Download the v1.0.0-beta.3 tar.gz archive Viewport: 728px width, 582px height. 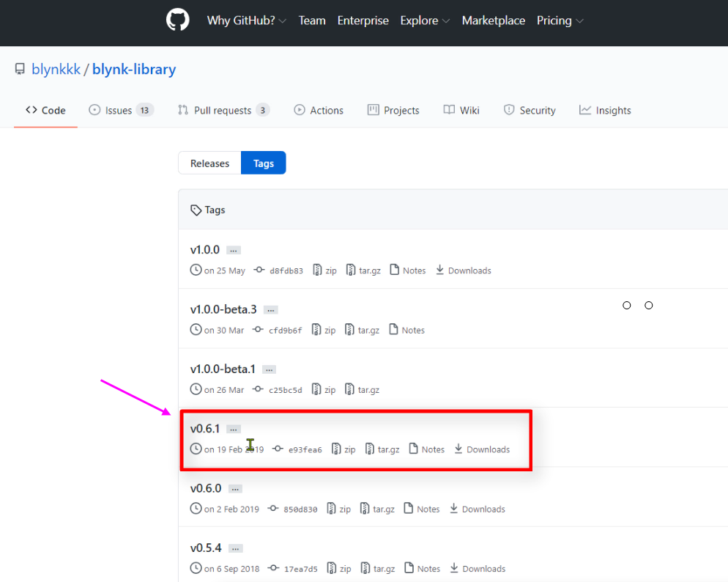(362, 331)
